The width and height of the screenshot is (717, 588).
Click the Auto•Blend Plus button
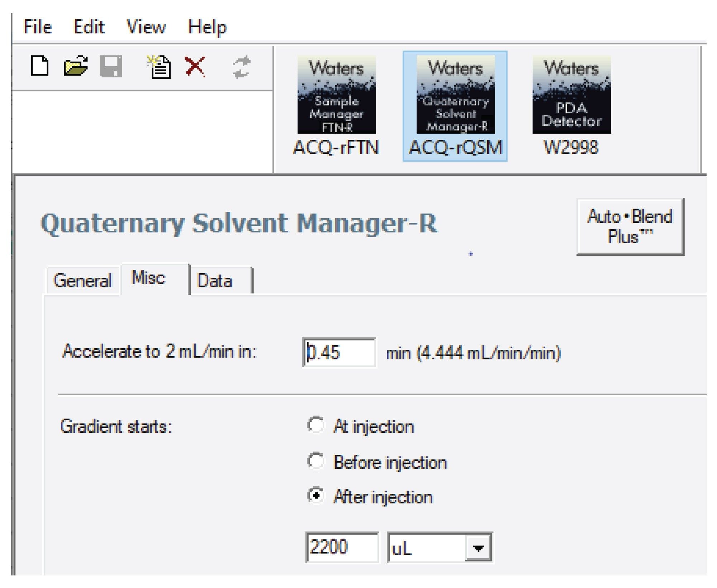pos(630,226)
